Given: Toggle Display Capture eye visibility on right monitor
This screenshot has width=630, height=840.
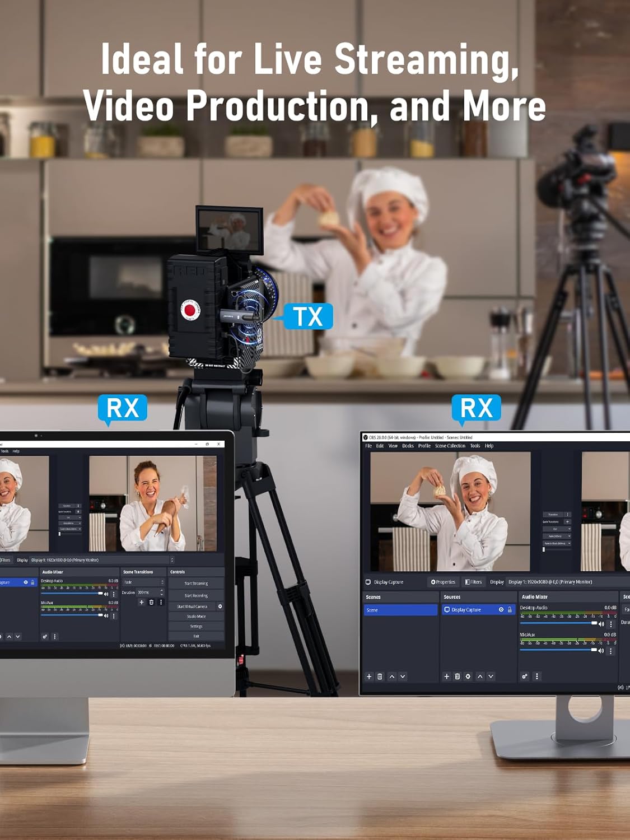Looking at the screenshot, I should coord(501,610).
